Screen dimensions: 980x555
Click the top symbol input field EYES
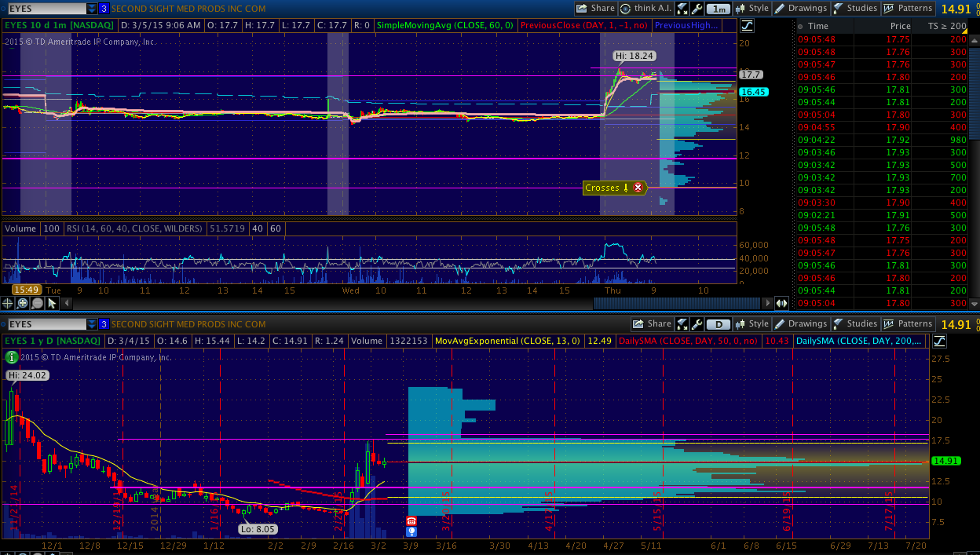pyautogui.click(x=43, y=9)
